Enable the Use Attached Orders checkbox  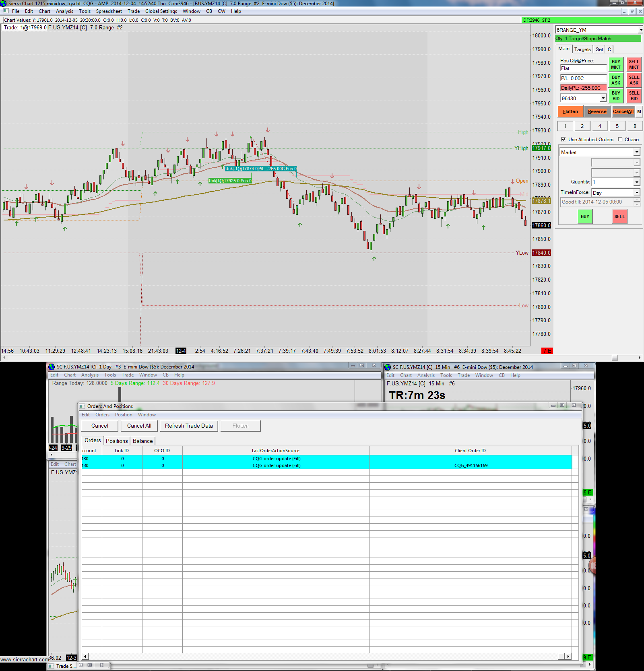563,139
